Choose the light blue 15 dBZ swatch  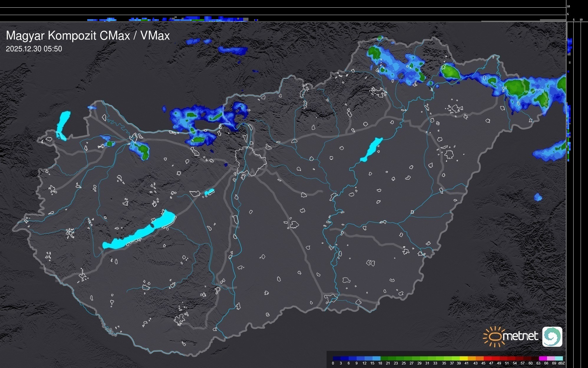click(x=376, y=358)
